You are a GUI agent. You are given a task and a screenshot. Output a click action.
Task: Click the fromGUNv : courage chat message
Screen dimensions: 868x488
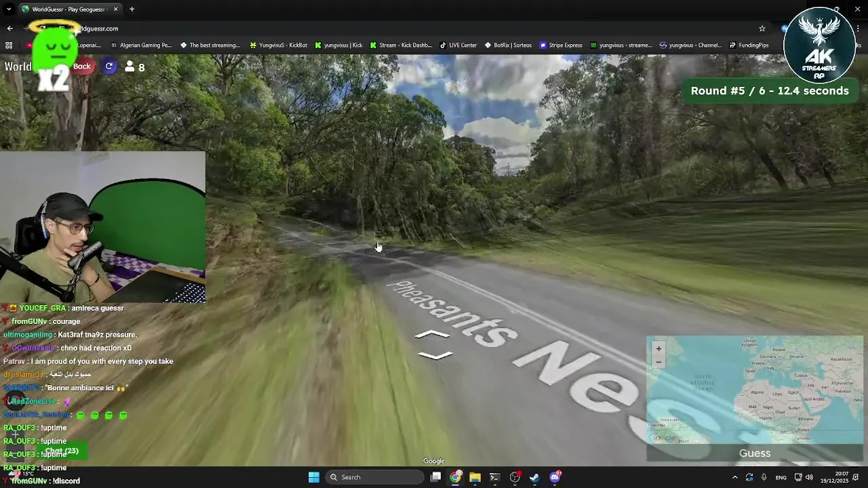(41, 321)
